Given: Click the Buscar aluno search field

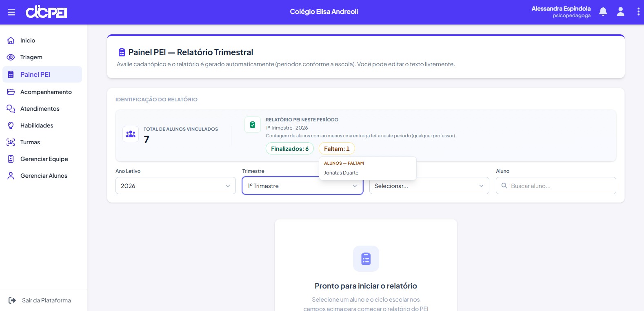Looking at the screenshot, I should pyautogui.click(x=556, y=186).
